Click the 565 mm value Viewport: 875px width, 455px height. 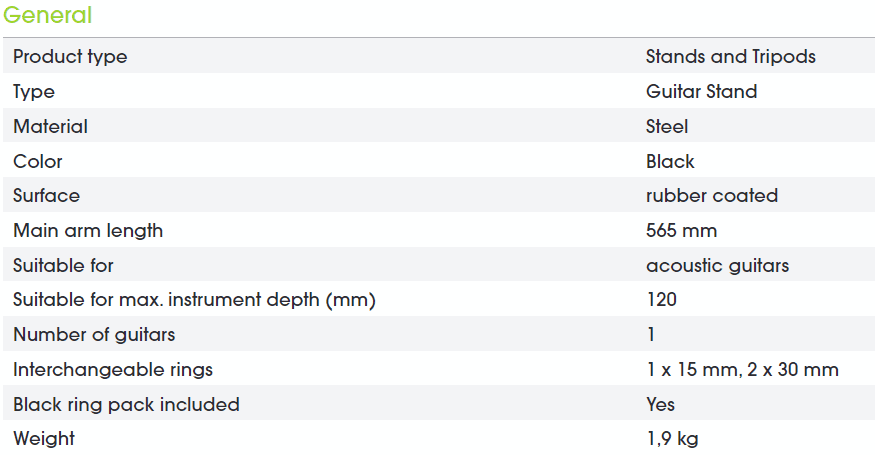point(681,231)
